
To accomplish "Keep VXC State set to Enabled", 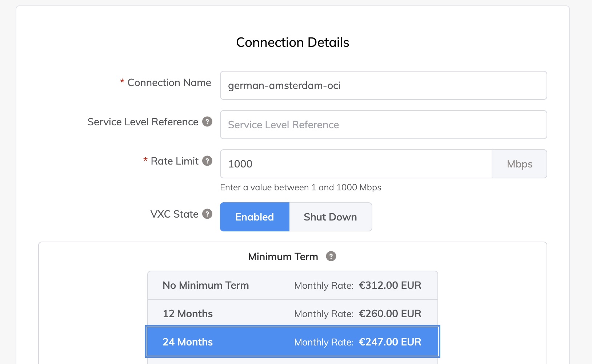I will [x=254, y=217].
